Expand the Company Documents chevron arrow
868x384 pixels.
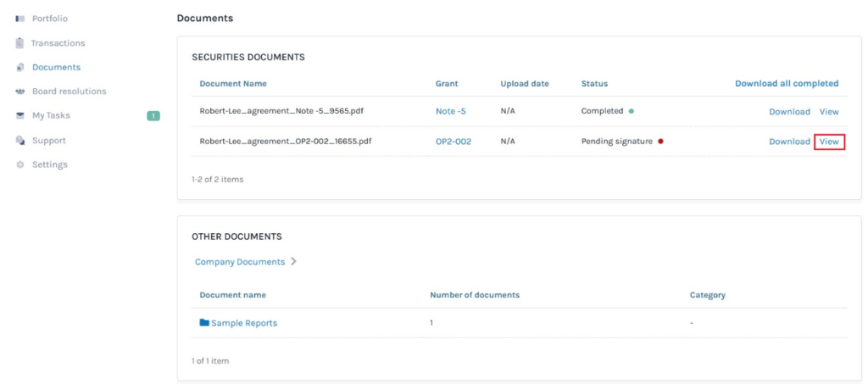pyautogui.click(x=293, y=262)
